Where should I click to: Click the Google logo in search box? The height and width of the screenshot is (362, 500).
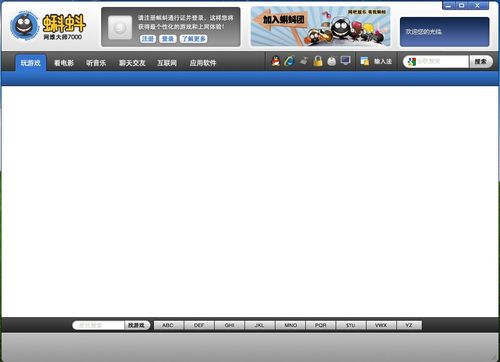tap(412, 62)
